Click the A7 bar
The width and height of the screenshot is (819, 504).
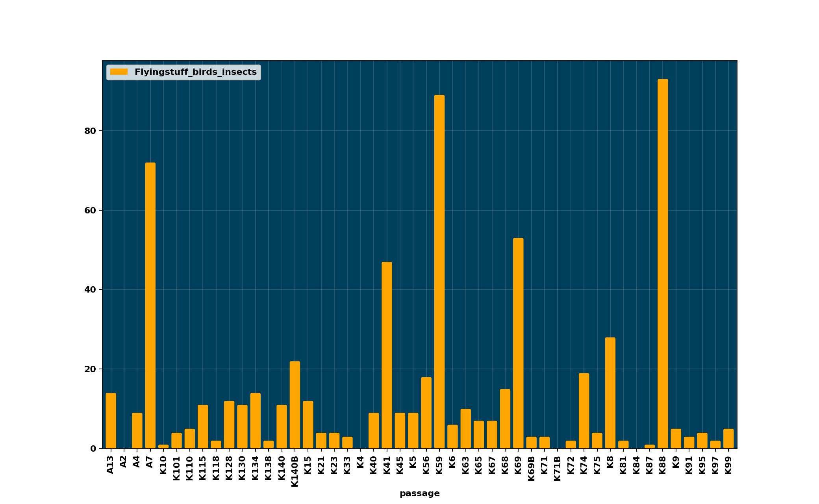click(x=150, y=306)
